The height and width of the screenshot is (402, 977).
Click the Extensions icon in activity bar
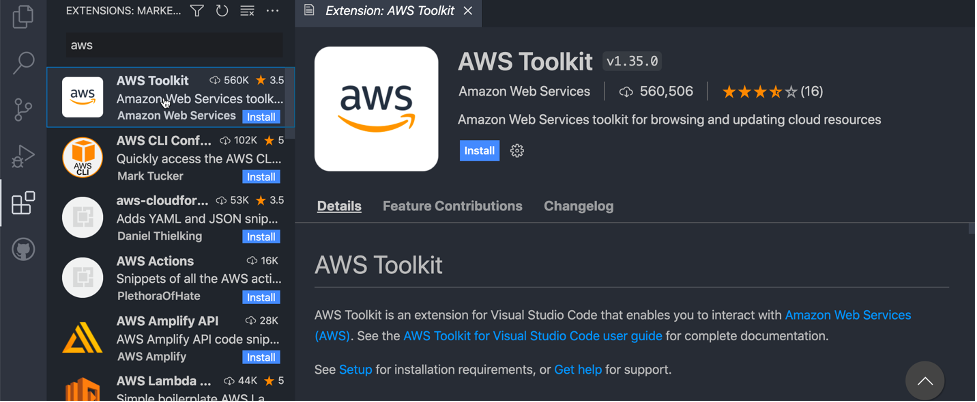pyautogui.click(x=22, y=203)
